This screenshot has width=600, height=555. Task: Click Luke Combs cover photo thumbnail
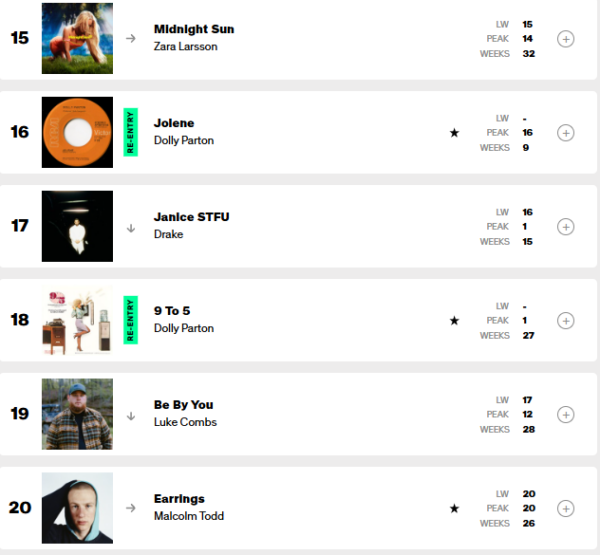(x=77, y=414)
